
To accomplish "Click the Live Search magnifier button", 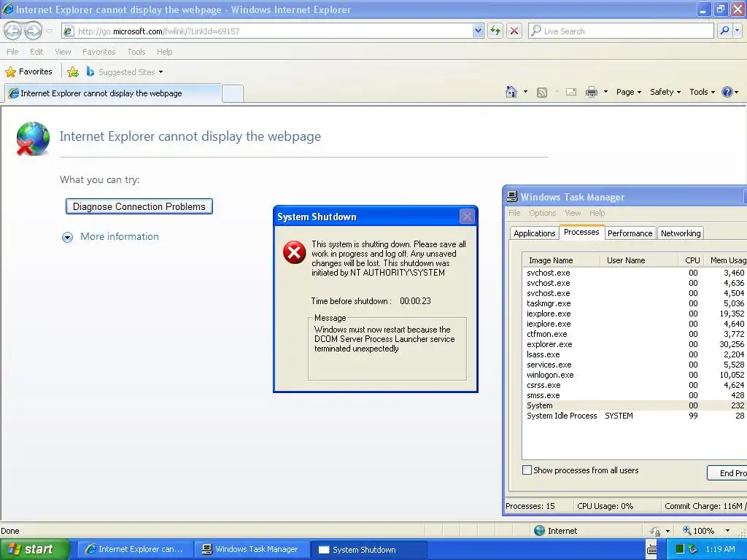I will pos(724,31).
